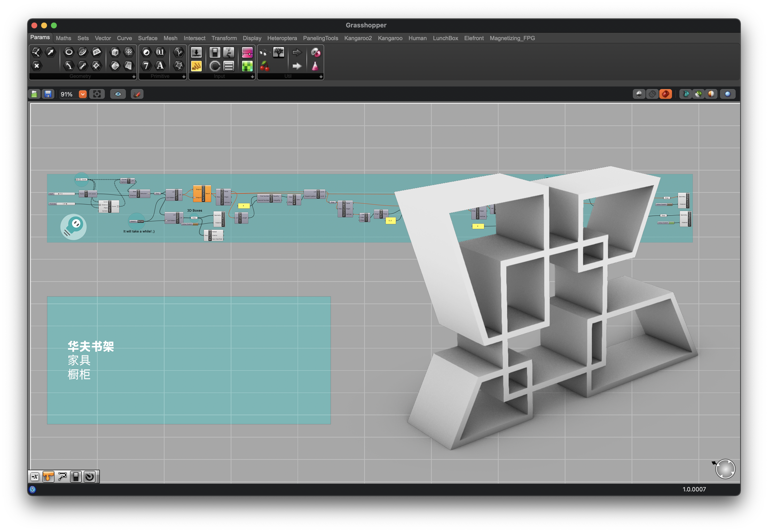Click the light blue lightbulb circle on canvas

tap(73, 227)
